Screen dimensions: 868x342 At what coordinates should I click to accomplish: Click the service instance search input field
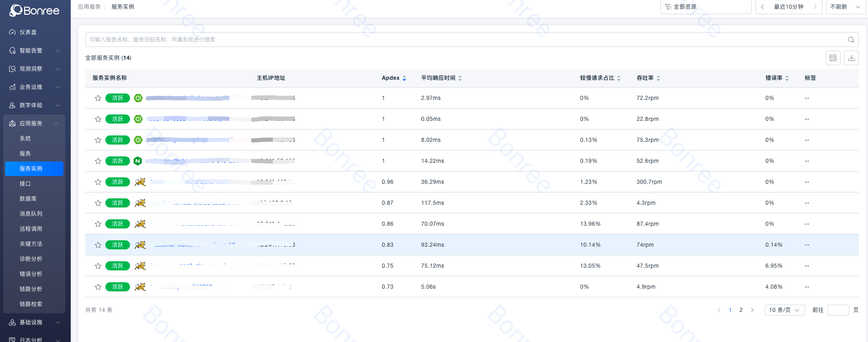point(456,40)
